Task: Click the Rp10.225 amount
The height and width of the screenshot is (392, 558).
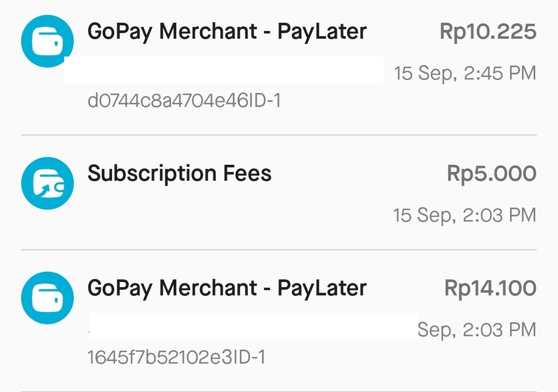Action: tap(488, 32)
